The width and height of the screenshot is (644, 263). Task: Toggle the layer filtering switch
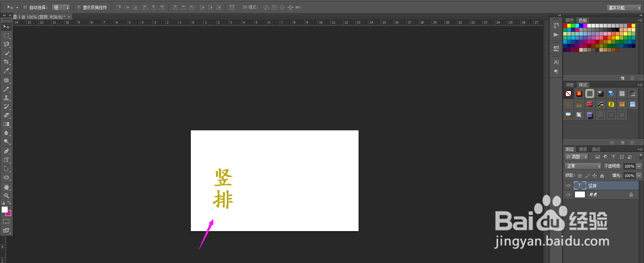coord(641,157)
